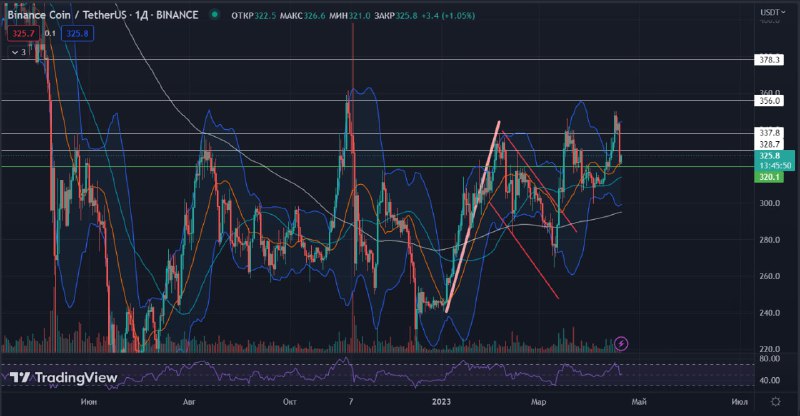Click the 260.0 price scale label
The height and width of the screenshot is (416, 800).
click(x=769, y=276)
